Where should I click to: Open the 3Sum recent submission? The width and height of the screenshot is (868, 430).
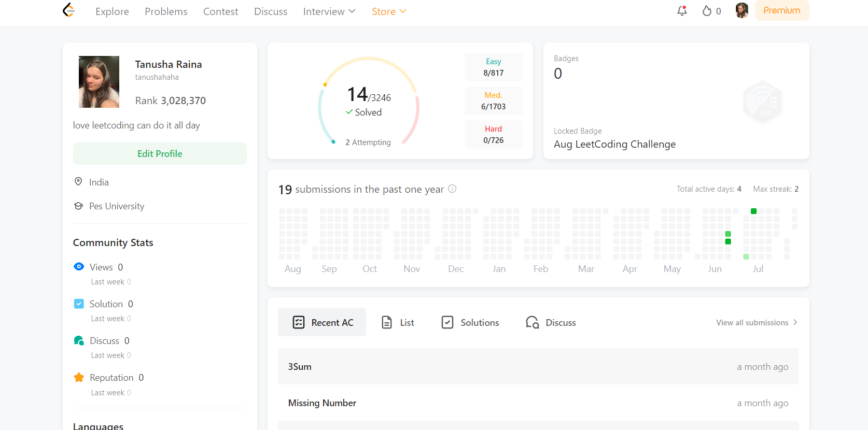pos(538,366)
